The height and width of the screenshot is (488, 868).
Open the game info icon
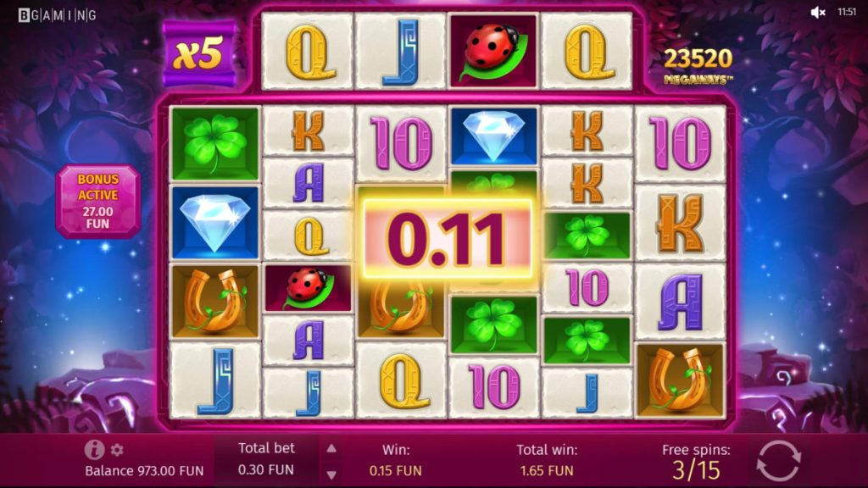pyautogui.click(x=94, y=449)
